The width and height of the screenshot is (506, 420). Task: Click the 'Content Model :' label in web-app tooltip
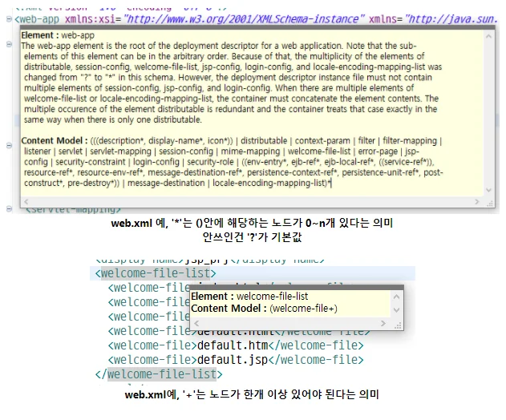(x=55, y=140)
